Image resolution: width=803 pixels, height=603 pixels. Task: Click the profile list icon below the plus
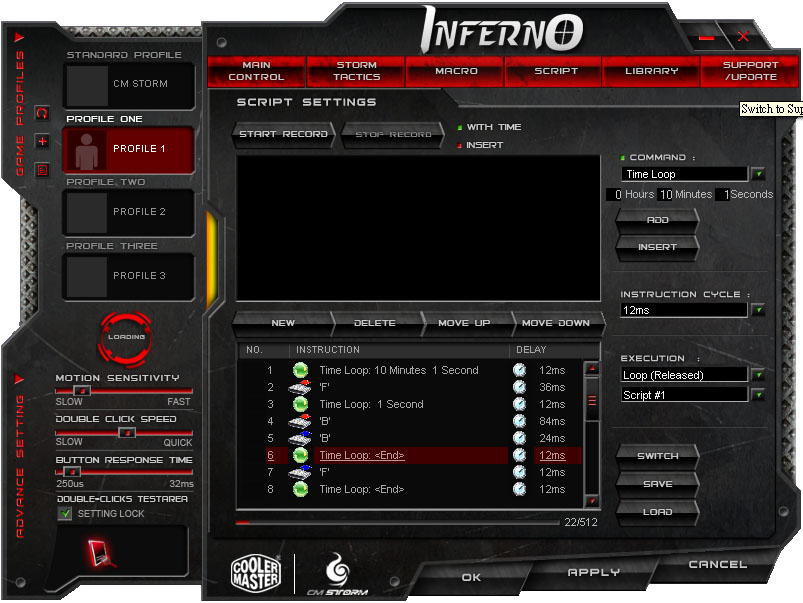42,170
